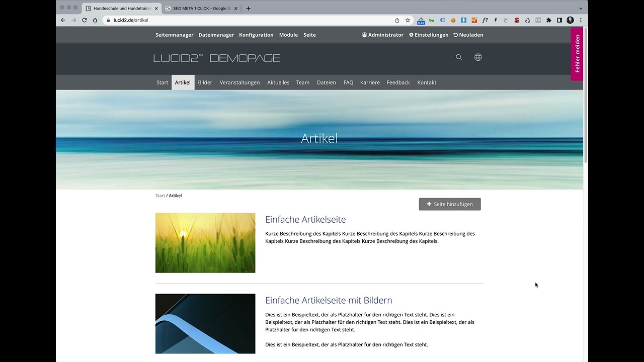Click the blue curve article thumbnail
The height and width of the screenshot is (362, 644).
(x=205, y=324)
